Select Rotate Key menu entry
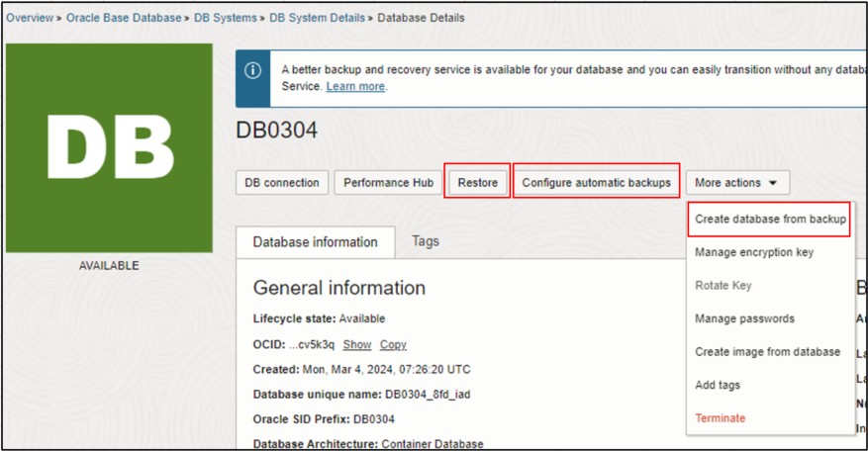This screenshot has height=451, width=868. click(723, 286)
